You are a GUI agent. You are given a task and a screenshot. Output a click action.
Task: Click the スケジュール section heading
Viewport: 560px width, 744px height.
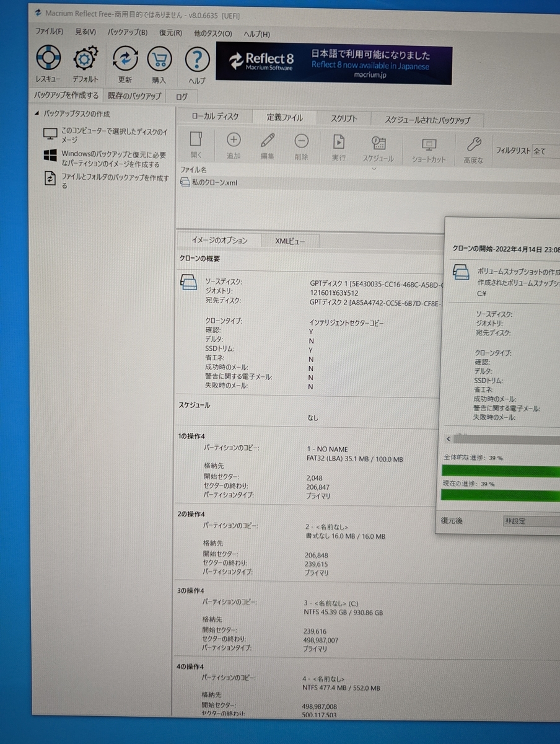195,405
